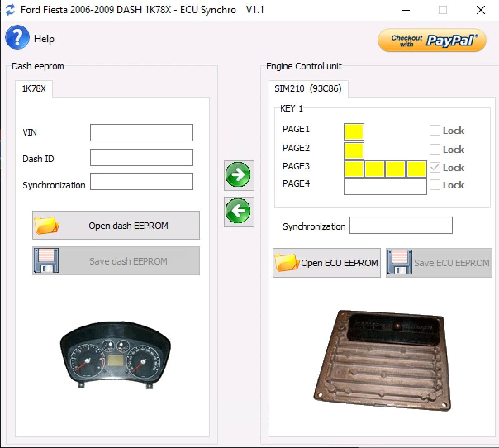
Task: Transfer dash to ECU with right arrow
Action: click(x=239, y=175)
